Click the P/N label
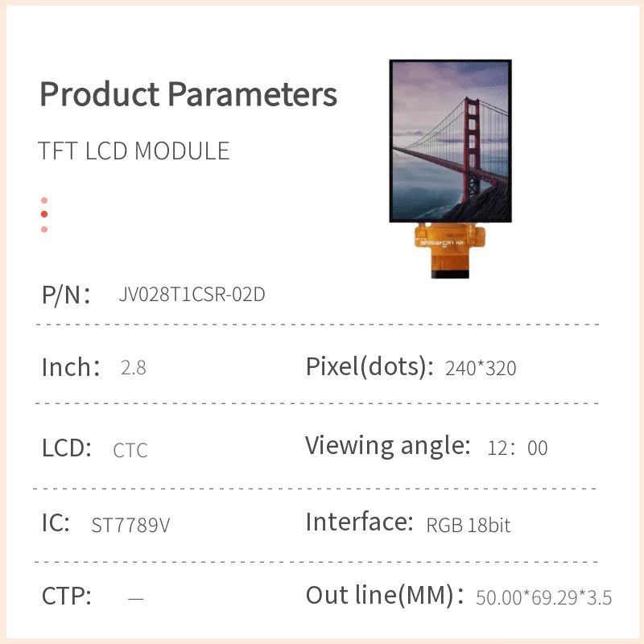Viewport: 644px width, 644px height. pyautogui.click(x=66, y=295)
